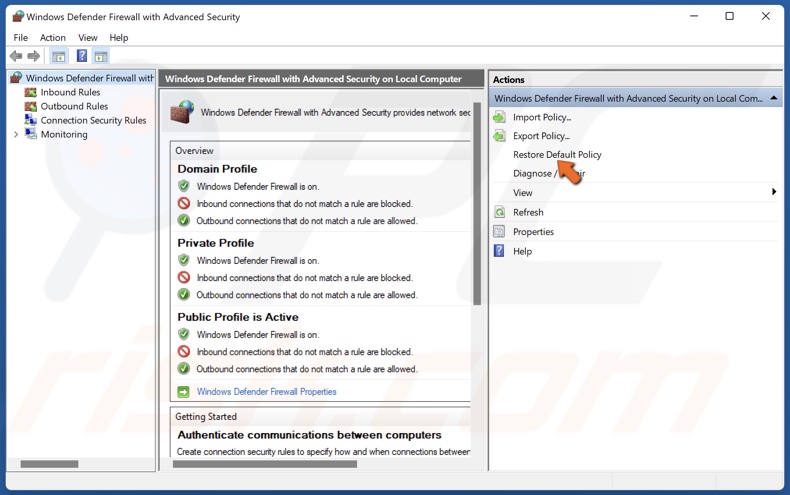Click the Getting Started section header
Viewport: 790px width, 495px height.
(206, 417)
